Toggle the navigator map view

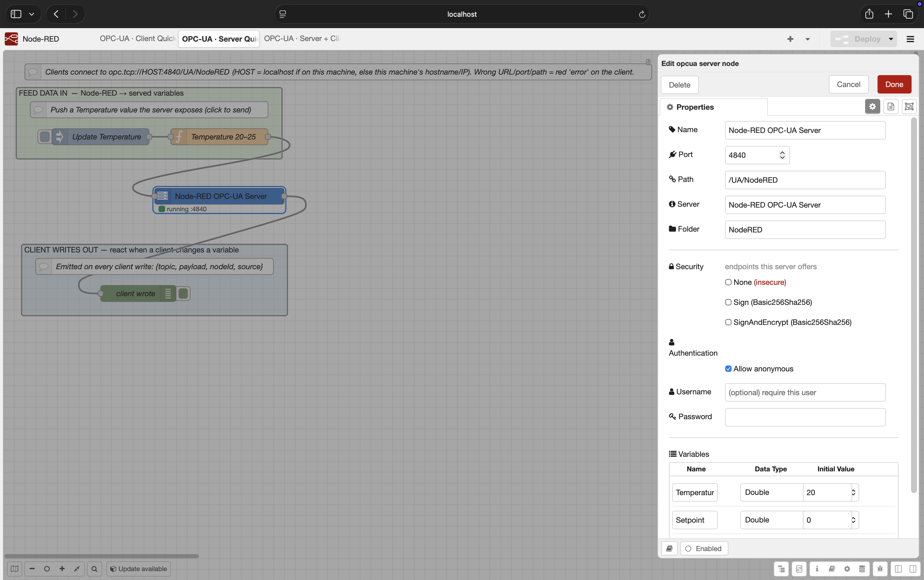[x=15, y=569]
